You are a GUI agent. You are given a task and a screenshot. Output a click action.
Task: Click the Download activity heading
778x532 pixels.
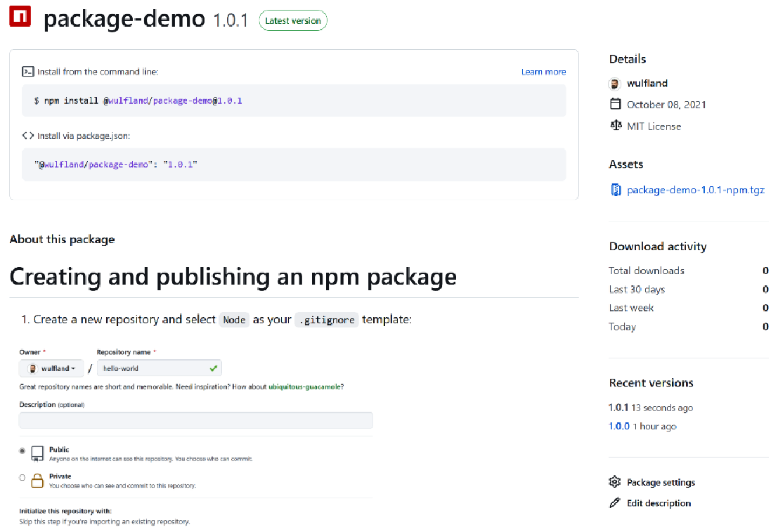tap(658, 247)
